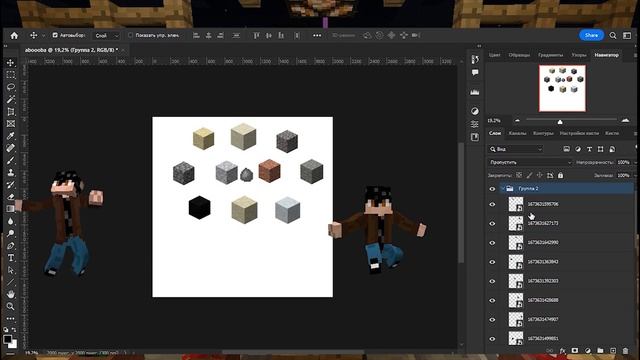Switch to the Цвет tab
Screen dimensions: 640x360
tap(494, 55)
